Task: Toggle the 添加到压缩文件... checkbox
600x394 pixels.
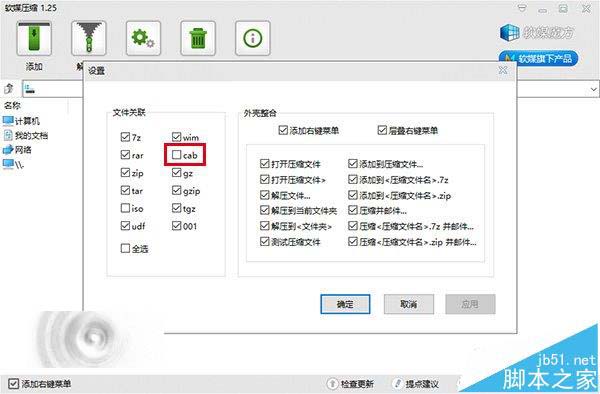Action: click(353, 164)
